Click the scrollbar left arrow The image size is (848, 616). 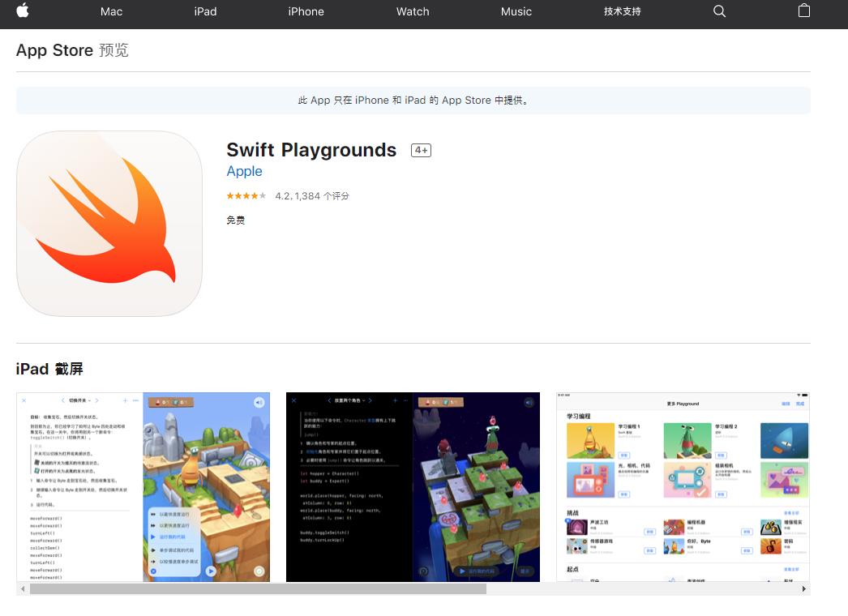tap(22, 589)
